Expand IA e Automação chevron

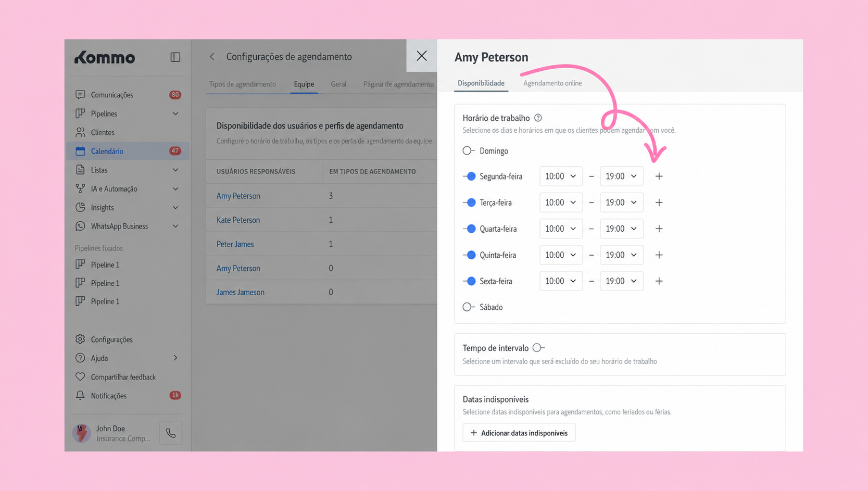pos(175,188)
